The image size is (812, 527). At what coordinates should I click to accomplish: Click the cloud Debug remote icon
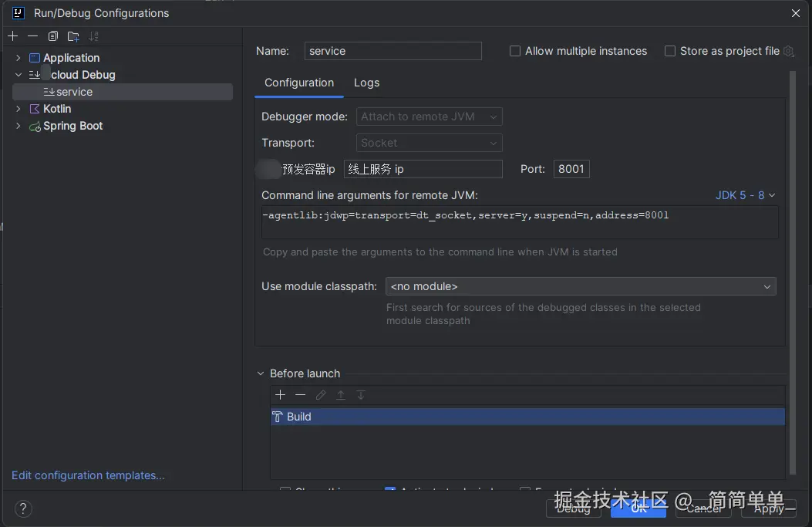point(35,75)
